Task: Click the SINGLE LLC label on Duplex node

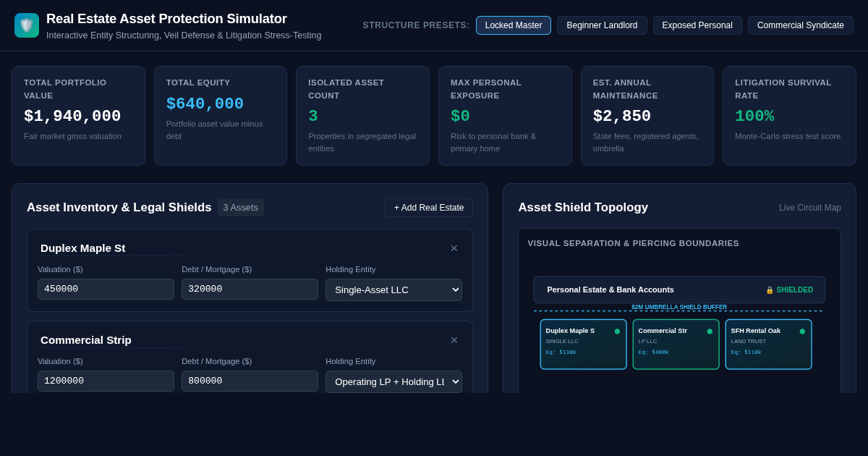Action: [562, 342]
